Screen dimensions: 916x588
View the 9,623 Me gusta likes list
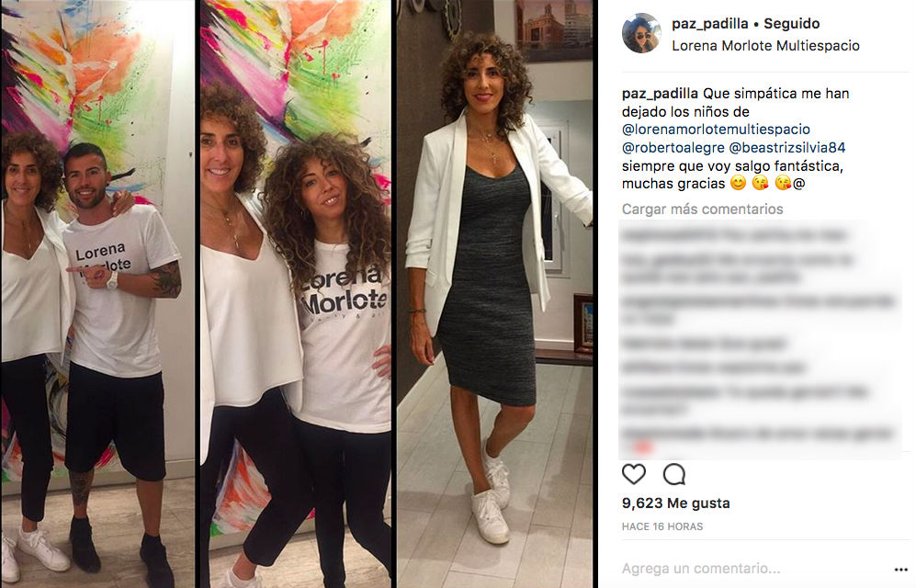[675, 503]
